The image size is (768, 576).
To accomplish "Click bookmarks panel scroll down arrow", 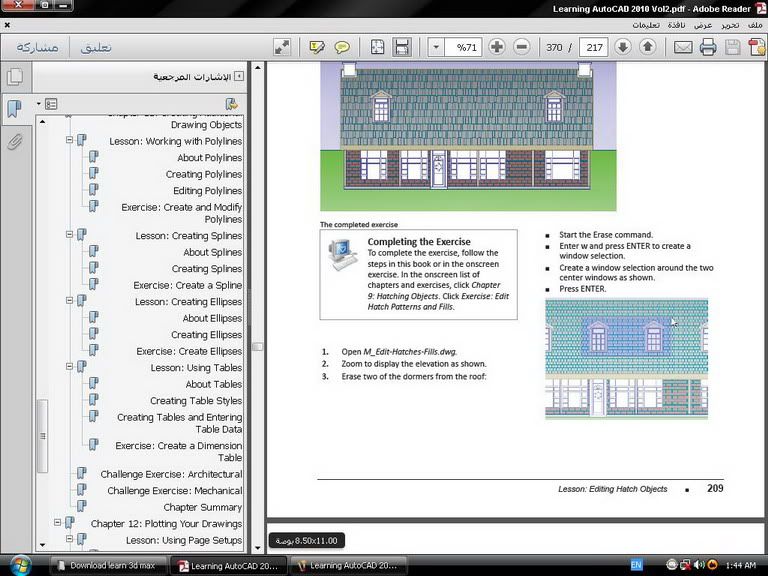I will (x=43, y=544).
